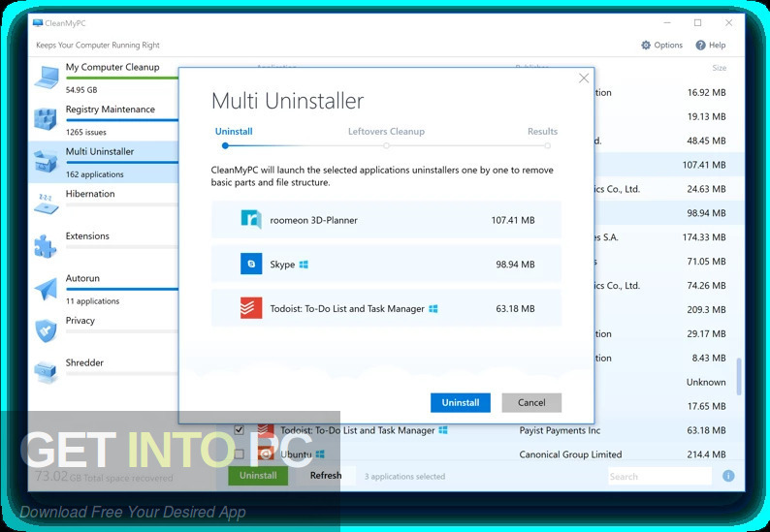Click the Skype app icon in dialog
The width and height of the screenshot is (770, 532).
[x=251, y=264]
